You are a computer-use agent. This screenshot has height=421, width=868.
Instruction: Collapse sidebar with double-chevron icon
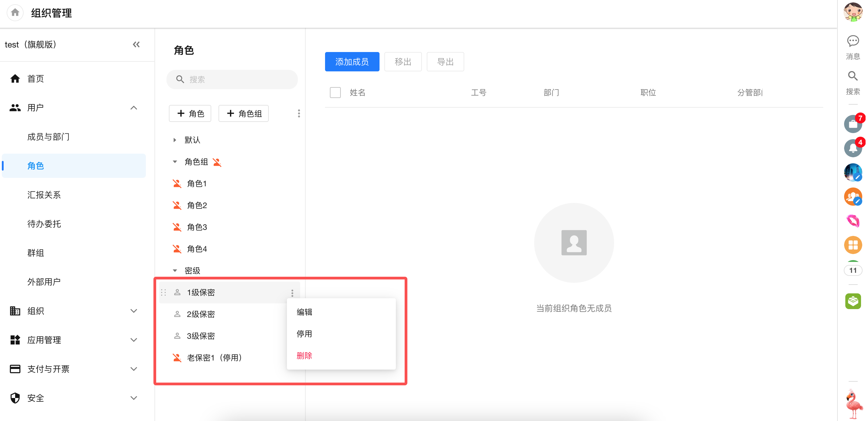coord(136,44)
